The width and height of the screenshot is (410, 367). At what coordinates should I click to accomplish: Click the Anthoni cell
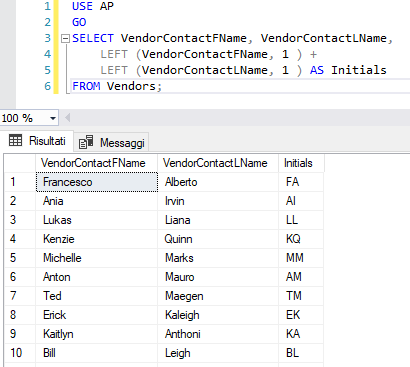click(x=218, y=334)
